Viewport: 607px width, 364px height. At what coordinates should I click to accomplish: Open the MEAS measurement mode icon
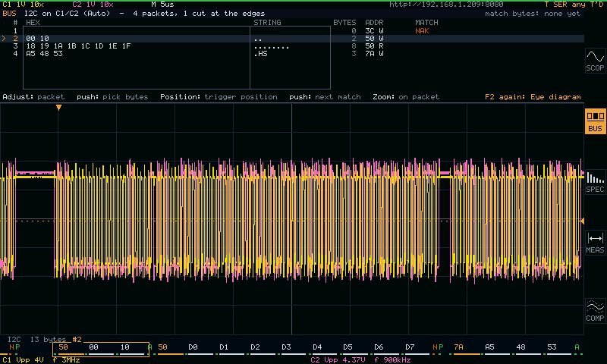[x=595, y=243]
